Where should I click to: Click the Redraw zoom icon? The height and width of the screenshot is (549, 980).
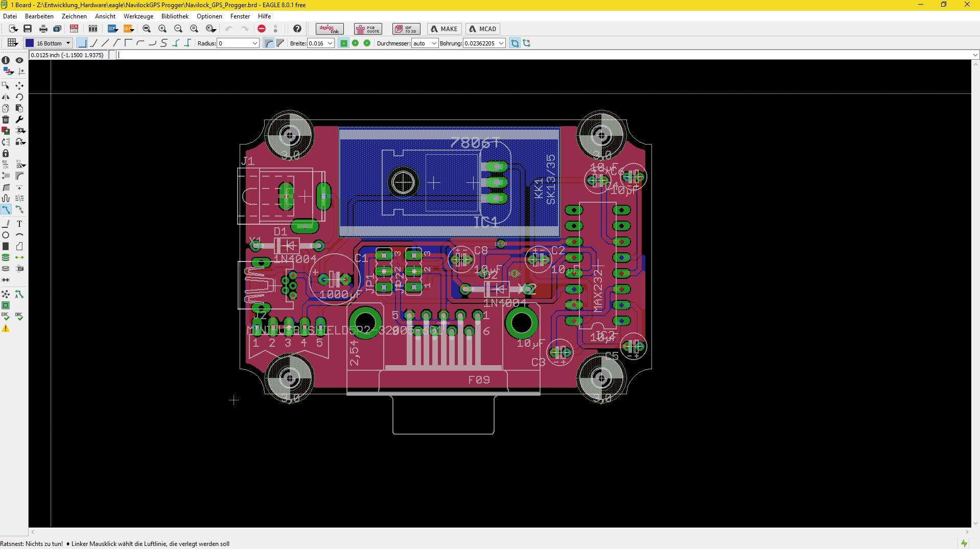pos(194,29)
